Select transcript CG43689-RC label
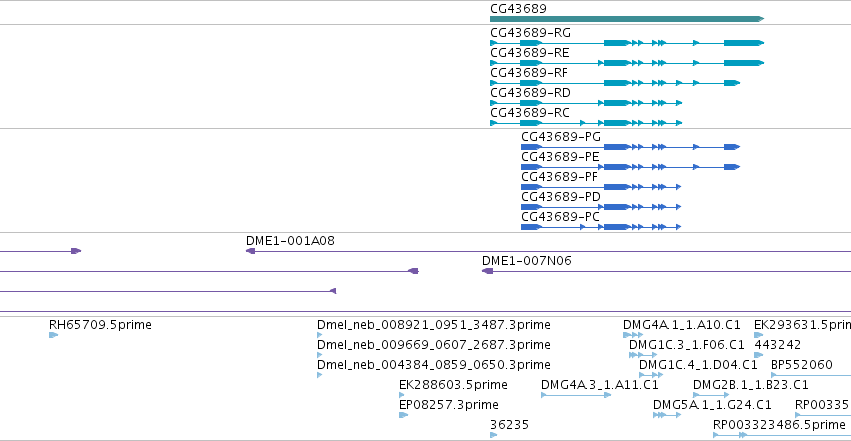 point(530,113)
